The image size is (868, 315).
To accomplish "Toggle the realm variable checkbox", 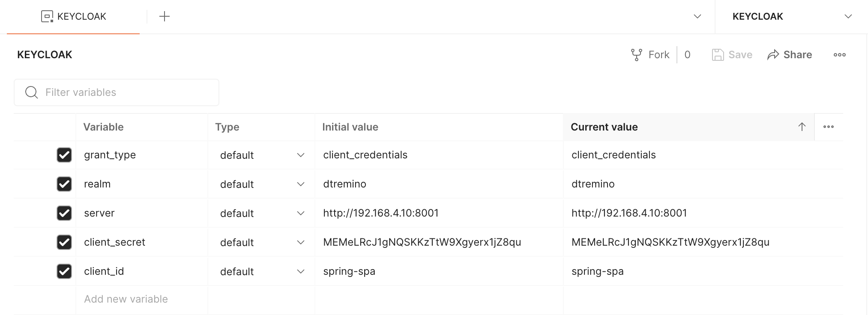I will [64, 184].
